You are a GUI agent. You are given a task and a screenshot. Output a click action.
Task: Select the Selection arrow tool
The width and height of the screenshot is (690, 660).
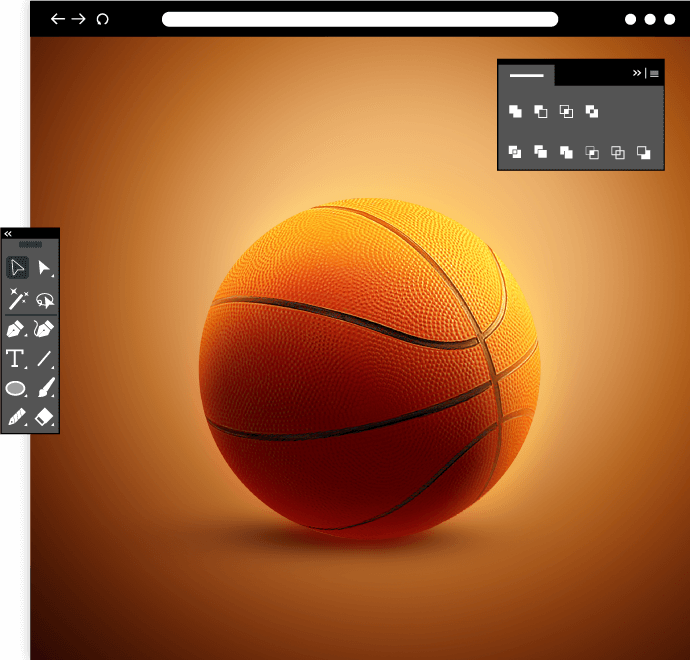coord(17,267)
